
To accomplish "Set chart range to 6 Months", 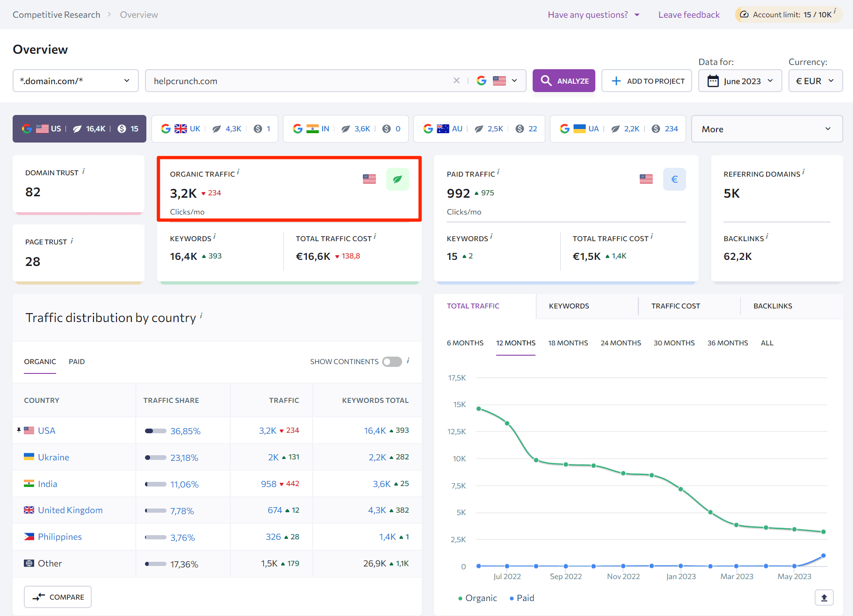I will 465,343.
